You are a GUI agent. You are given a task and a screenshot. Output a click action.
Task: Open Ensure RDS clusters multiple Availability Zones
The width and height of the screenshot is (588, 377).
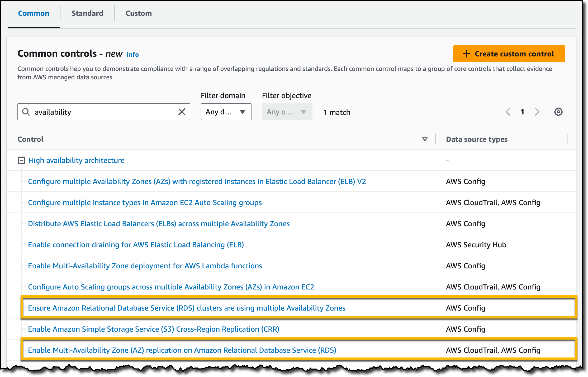(186, 308)
